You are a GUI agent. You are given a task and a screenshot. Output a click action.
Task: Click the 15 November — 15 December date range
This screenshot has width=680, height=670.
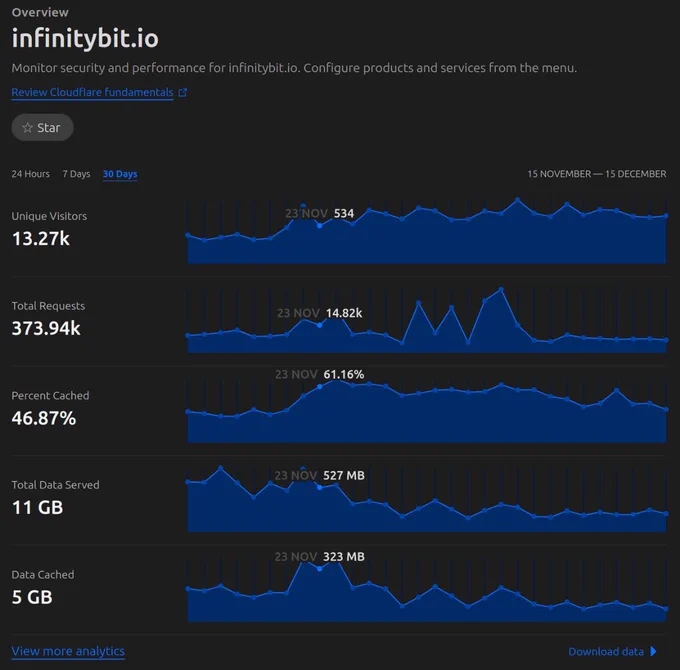pos(597,174)
